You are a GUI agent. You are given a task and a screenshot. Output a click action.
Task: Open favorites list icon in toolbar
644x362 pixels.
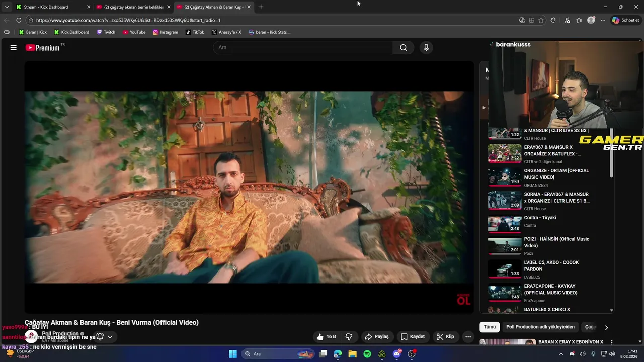coord(579,20)
